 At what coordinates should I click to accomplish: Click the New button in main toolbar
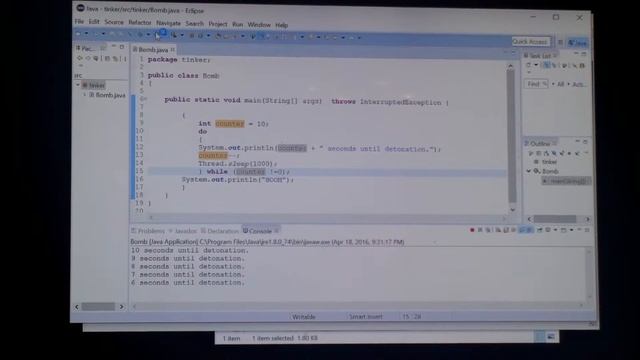coord(78,34)
